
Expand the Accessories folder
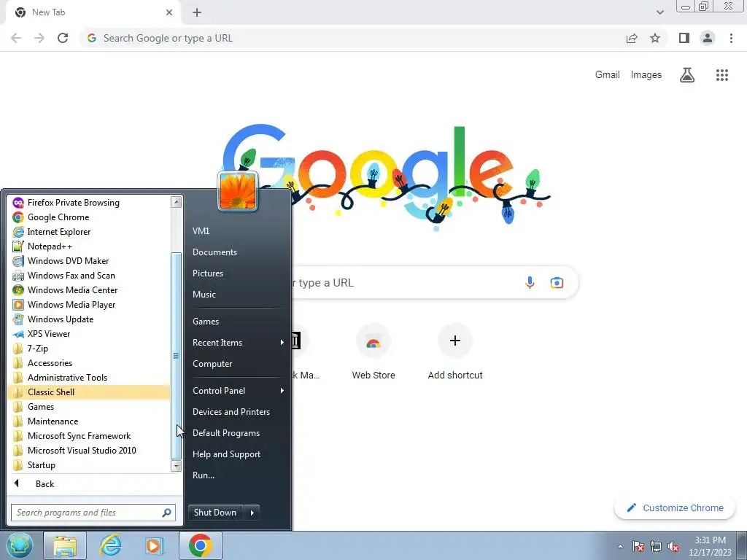tap(88, 363)
